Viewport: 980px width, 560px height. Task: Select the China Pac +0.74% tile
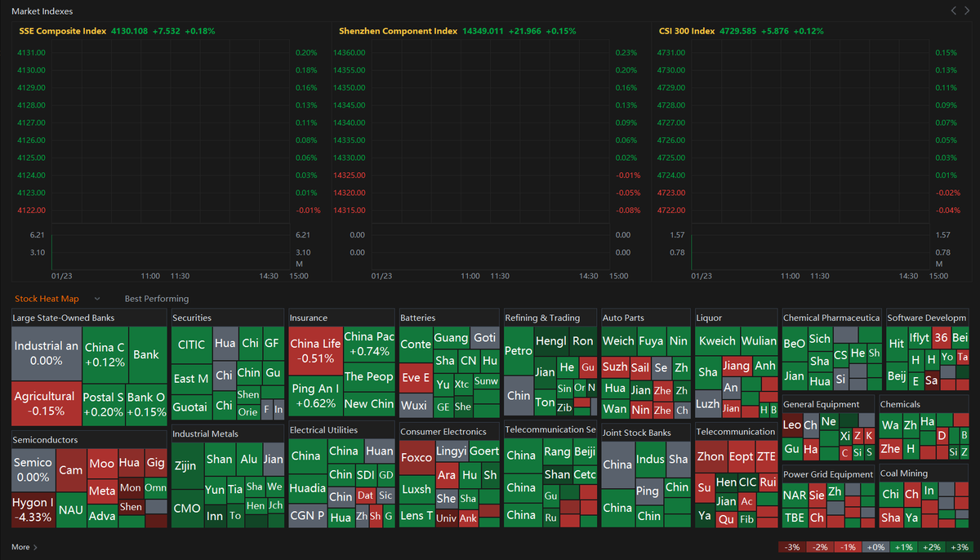click(x=369, y=344)
